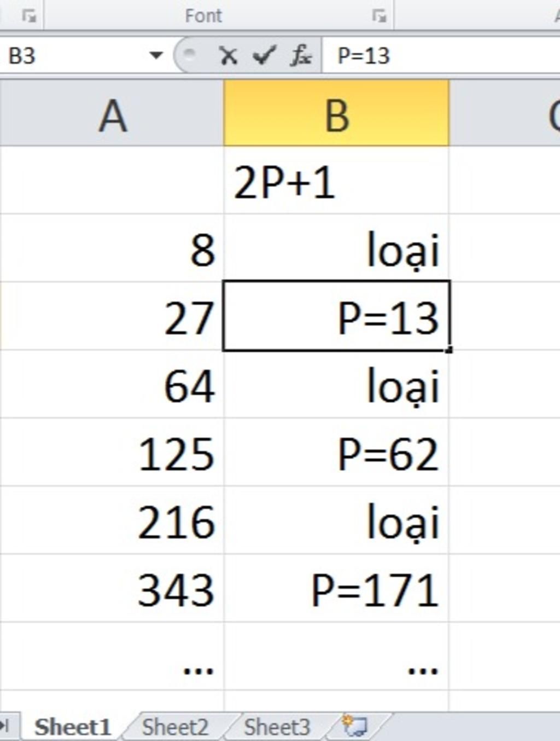This screenshot has height=741, width=560.
Task: Select the column B header
Action: click(x=336, y=115)
